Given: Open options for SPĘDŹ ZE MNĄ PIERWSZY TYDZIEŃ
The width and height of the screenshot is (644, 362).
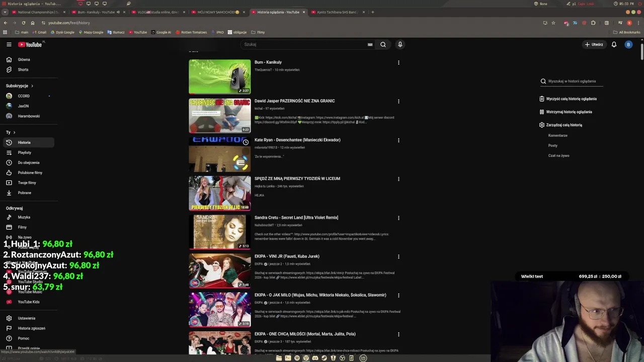Looking at the screenshot, I should coord(398,179).
